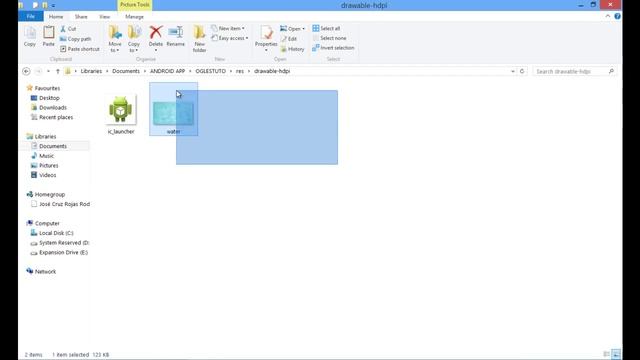Select Documents library in sidebar
640x360 pixels.
coord(53,146)
